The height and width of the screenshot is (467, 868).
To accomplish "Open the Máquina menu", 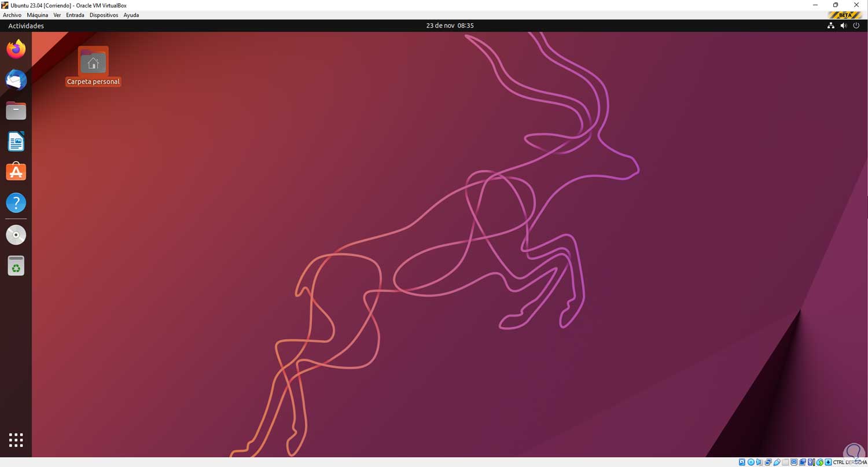I will pos(38,15).
